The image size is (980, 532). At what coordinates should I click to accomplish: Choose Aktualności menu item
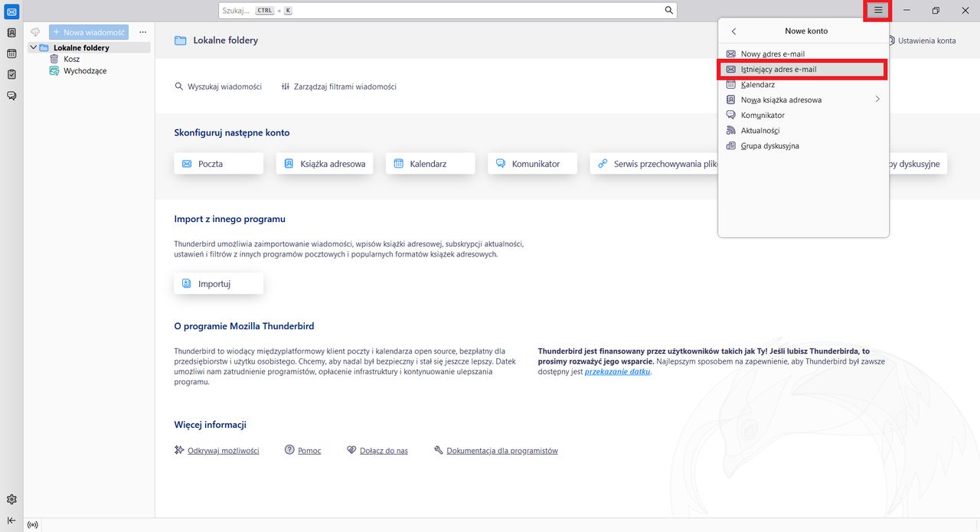803,131
